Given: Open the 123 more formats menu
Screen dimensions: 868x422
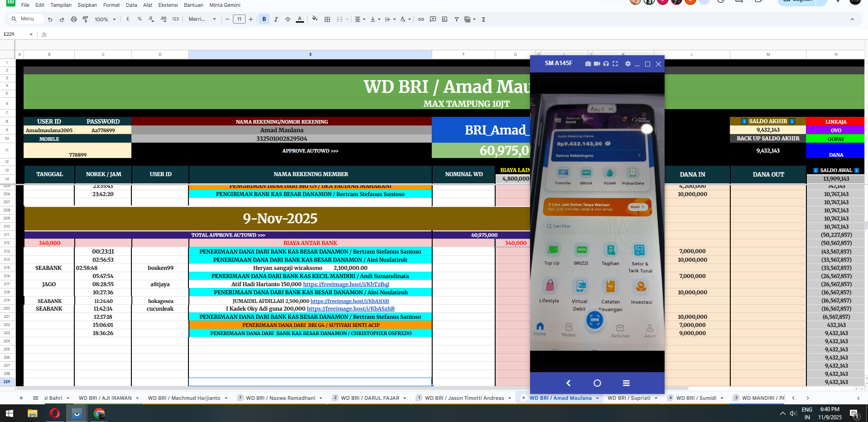Looking at the screenshot, I should pyautogui.click(x=175, y=19).
